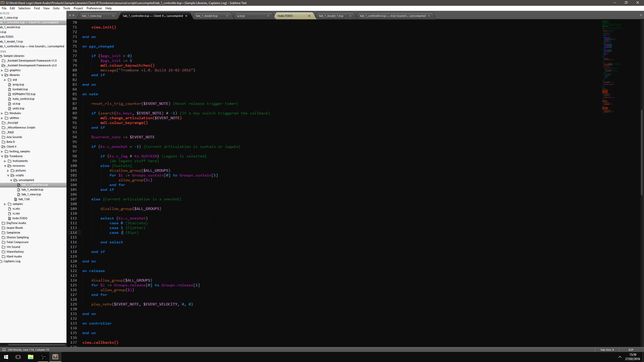Click the next tab arrow
This screenshot has height=362, width=644.
point(74,15)
